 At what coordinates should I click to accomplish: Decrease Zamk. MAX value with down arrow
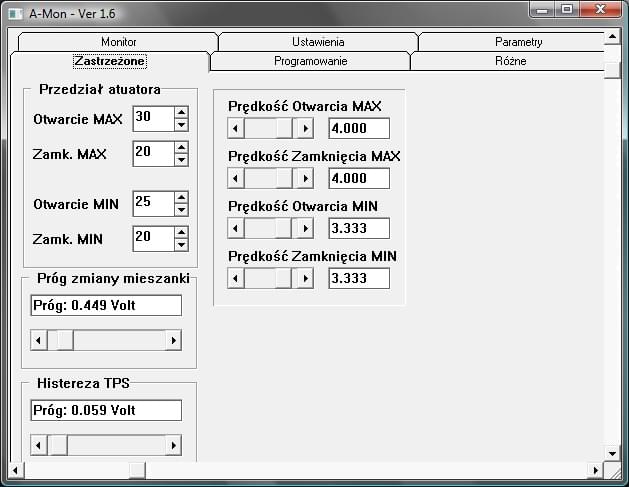181,159
